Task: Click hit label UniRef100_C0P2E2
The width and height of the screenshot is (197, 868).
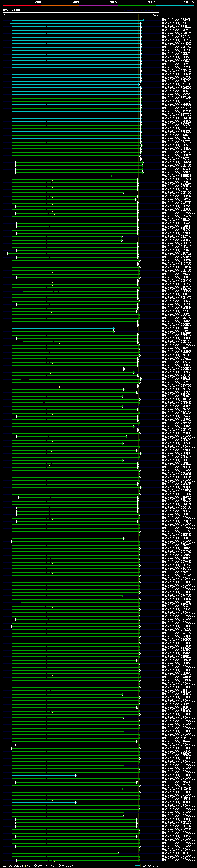Action: point(177,40)
